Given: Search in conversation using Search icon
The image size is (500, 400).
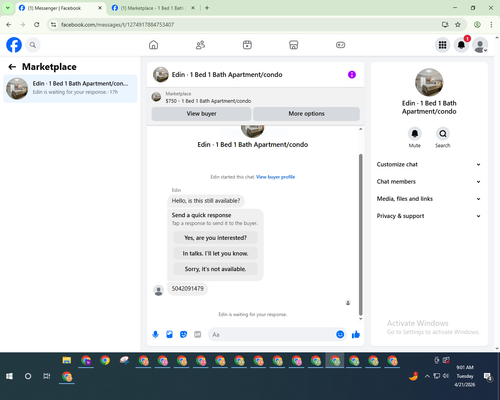Looking at the screenshot, I should 443,134.
